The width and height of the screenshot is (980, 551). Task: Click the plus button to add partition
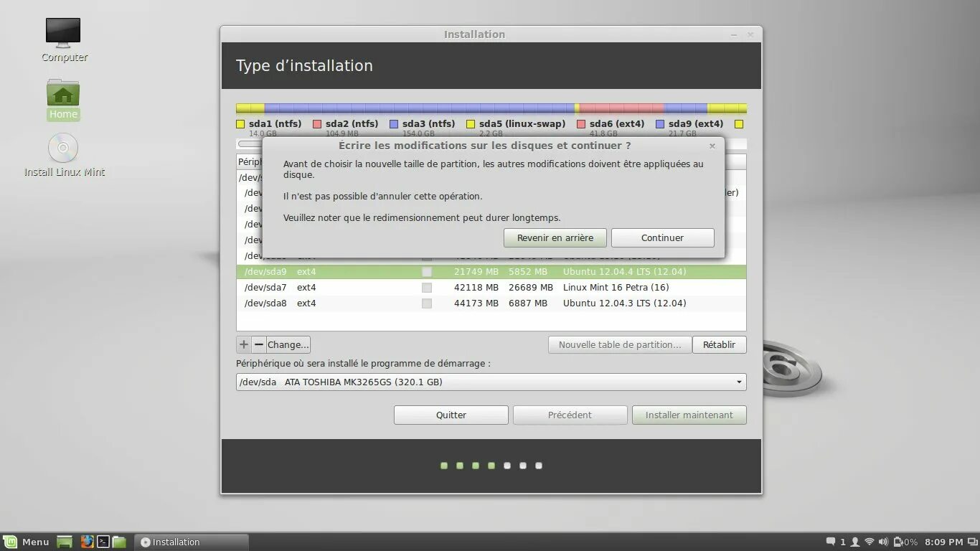click(x=244, y=344)
